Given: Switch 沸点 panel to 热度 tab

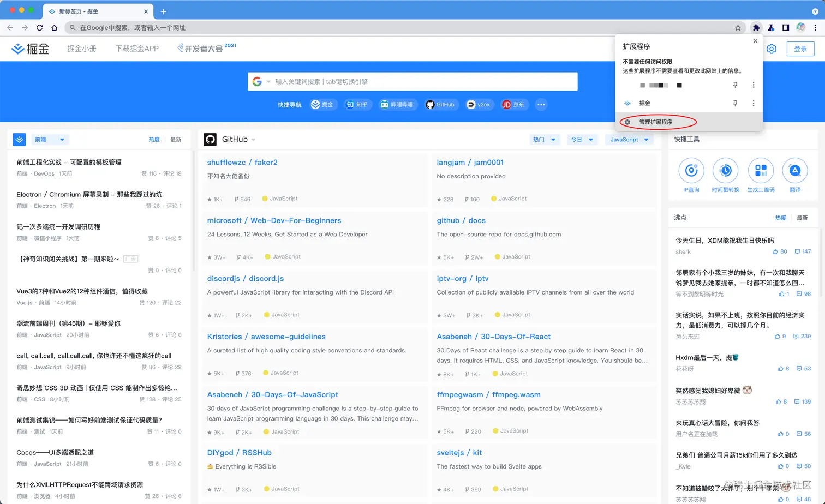Looking at the screenshot, I should click(781, 218).
